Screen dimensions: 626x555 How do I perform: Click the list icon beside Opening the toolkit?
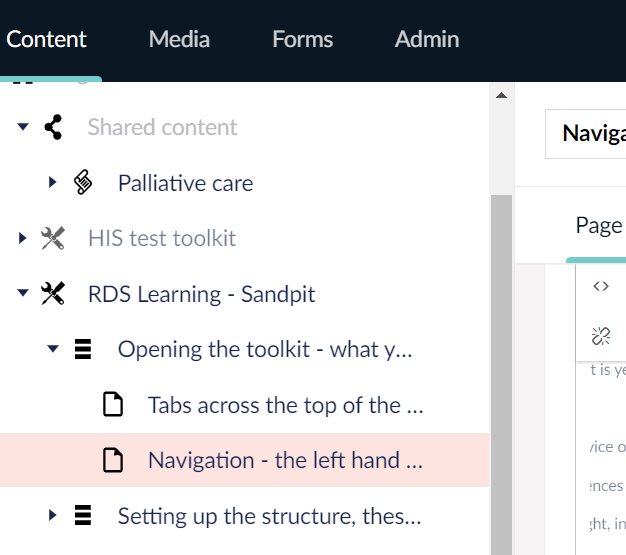pos(83,350)
